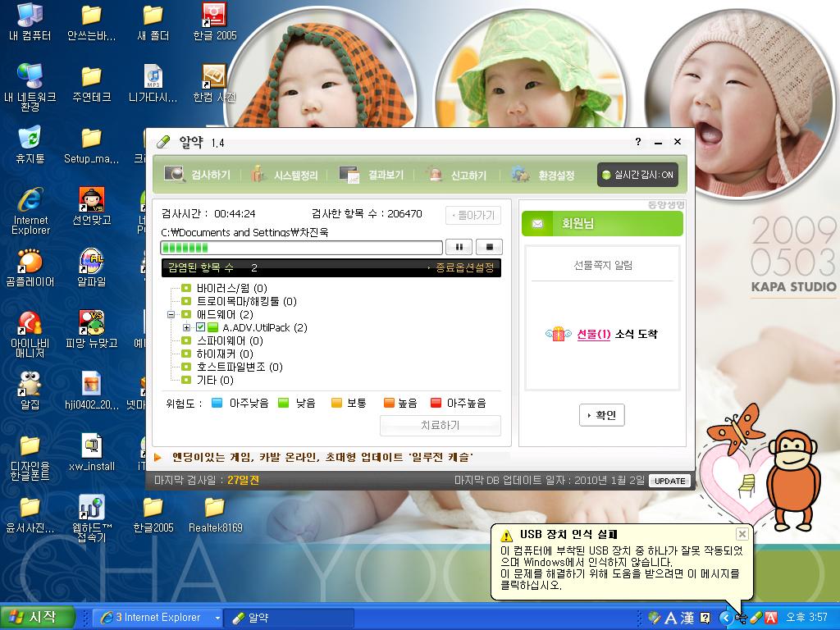This screenshot has height=630, width=840.
Task: Select 기타 (0) tree row
Action: point(208,380)
